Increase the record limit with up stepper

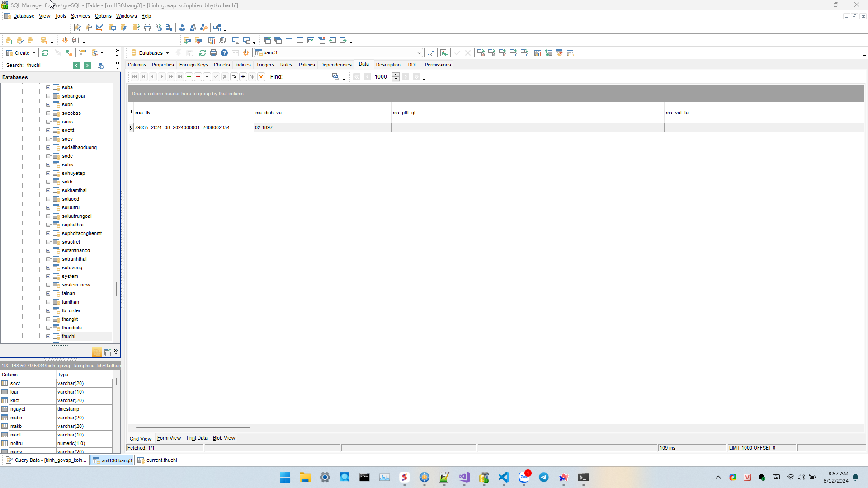pyautogui.click(x=396, y=75)
